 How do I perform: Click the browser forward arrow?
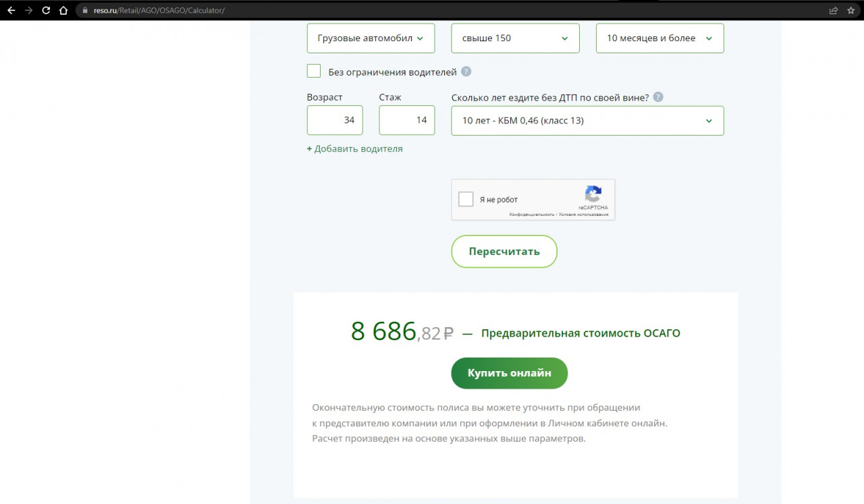pos(28,10)
